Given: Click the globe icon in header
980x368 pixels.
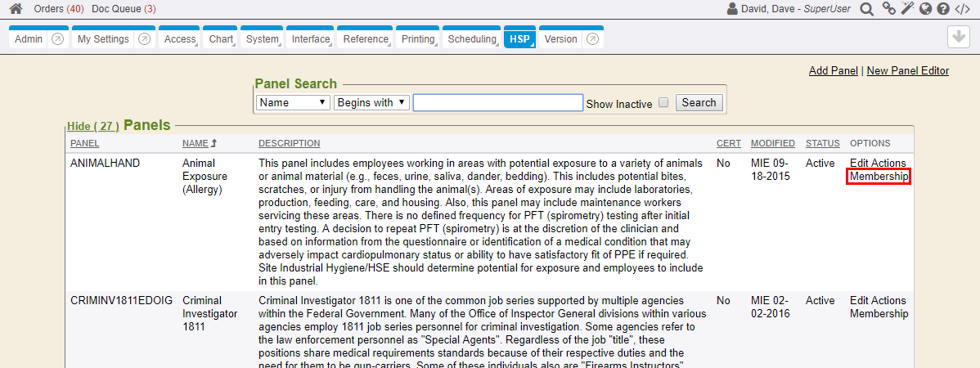Looking at the screenshot, I should point(925,9).
